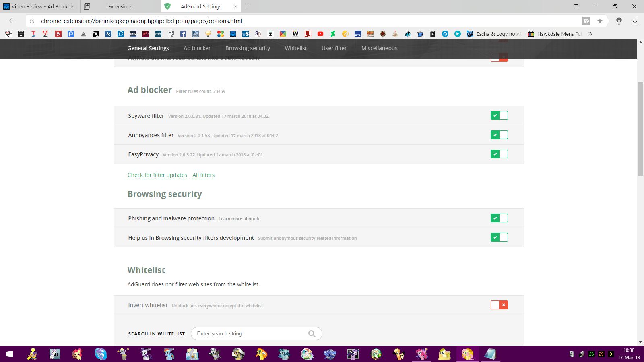Open the downloads arrow icon
Image resolution: width=644 pixels, height=362 pixels.
coord(635,21)
